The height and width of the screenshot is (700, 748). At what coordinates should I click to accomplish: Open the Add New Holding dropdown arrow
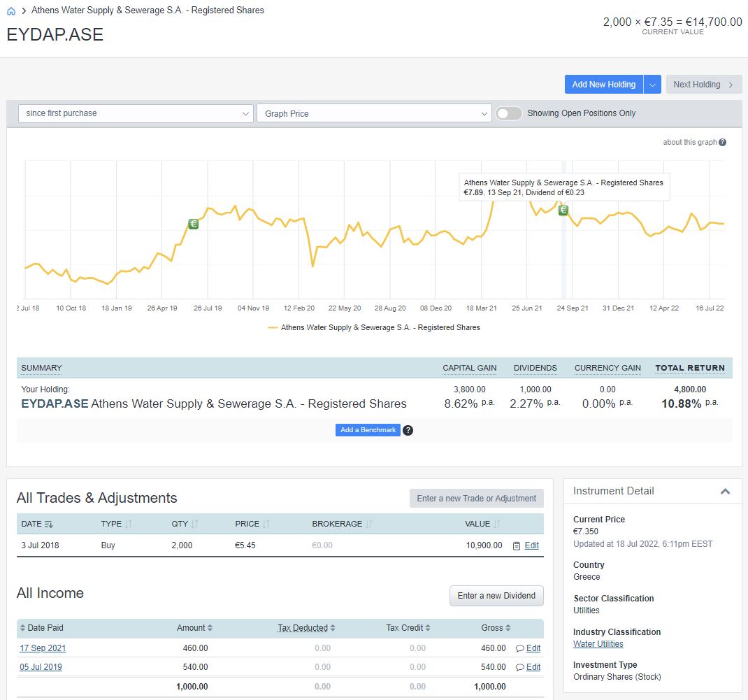click(652, 84)
